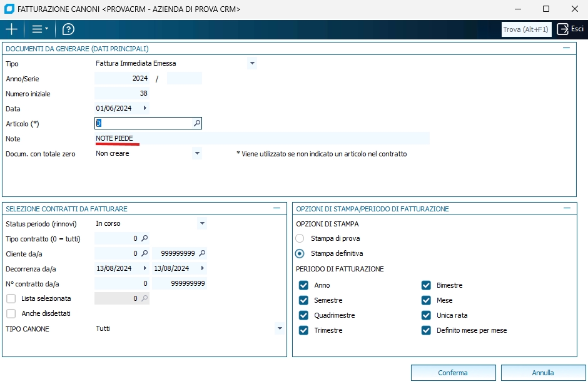Screen dimensions: 588x384
Task: Open the Status periodo dropdown
Action: tap(201, 223)
